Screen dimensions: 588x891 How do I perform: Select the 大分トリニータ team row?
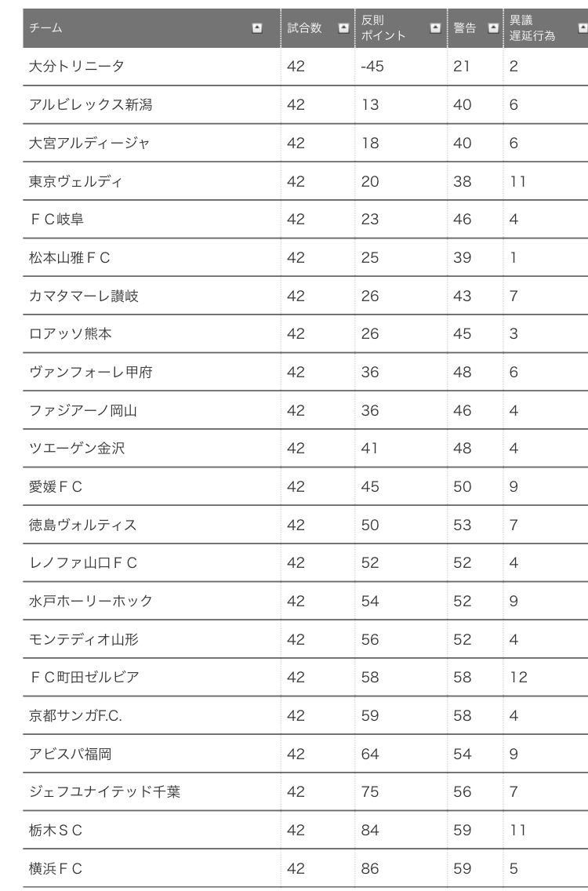(x=306, y=67)
